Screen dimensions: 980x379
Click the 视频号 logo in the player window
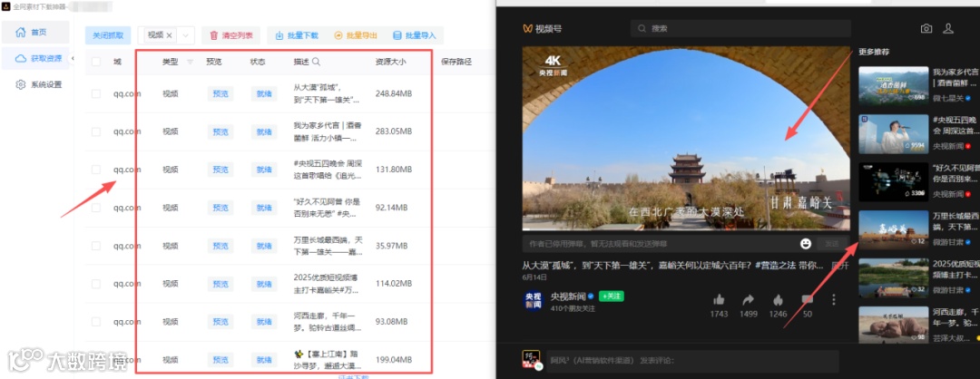542,28
